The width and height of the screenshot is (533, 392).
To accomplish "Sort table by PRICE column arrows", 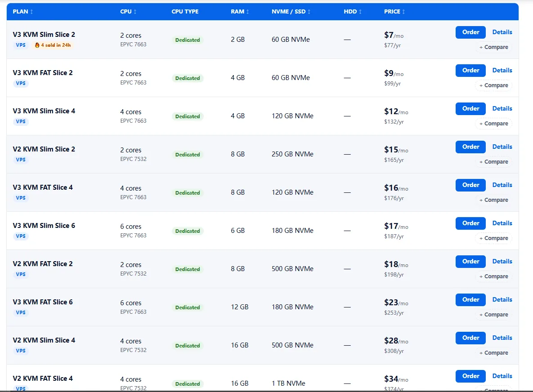I will [x=403, y=12].
